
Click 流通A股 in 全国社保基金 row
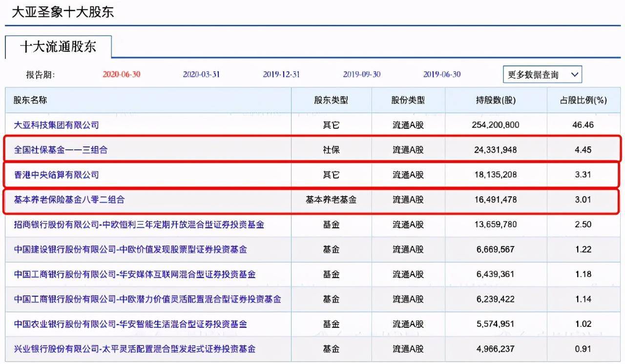[x=408, y=150]
